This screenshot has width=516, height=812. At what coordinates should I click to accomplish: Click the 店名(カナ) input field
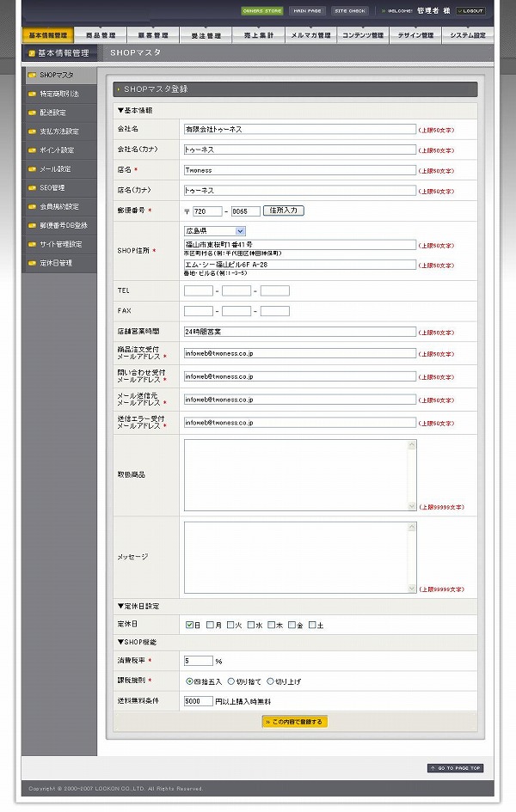coord(300,191)
